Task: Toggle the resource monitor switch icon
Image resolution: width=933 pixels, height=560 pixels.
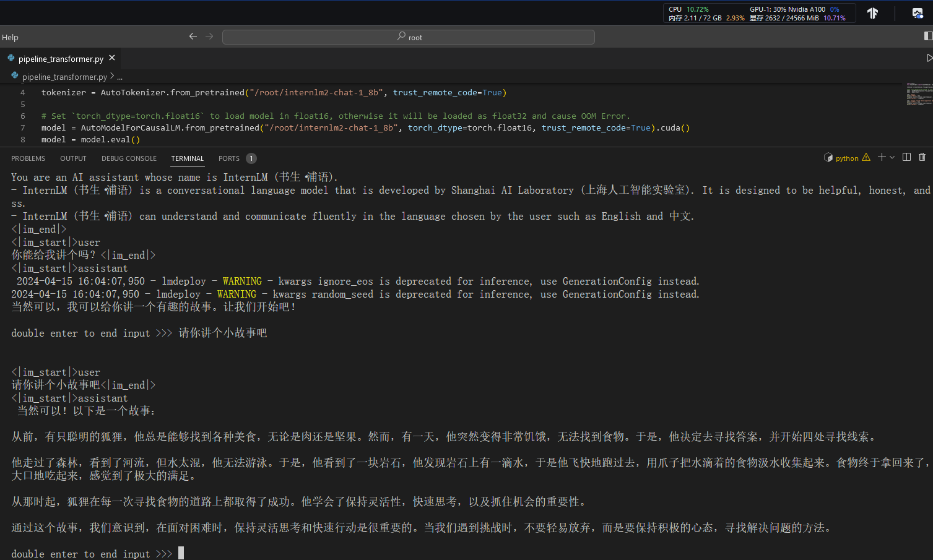Action: (918, 13)
